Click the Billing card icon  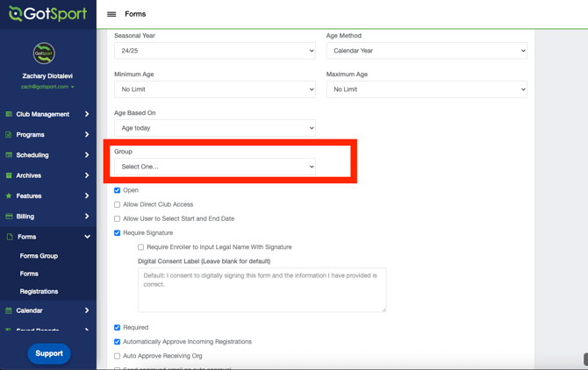coord(9,217)
